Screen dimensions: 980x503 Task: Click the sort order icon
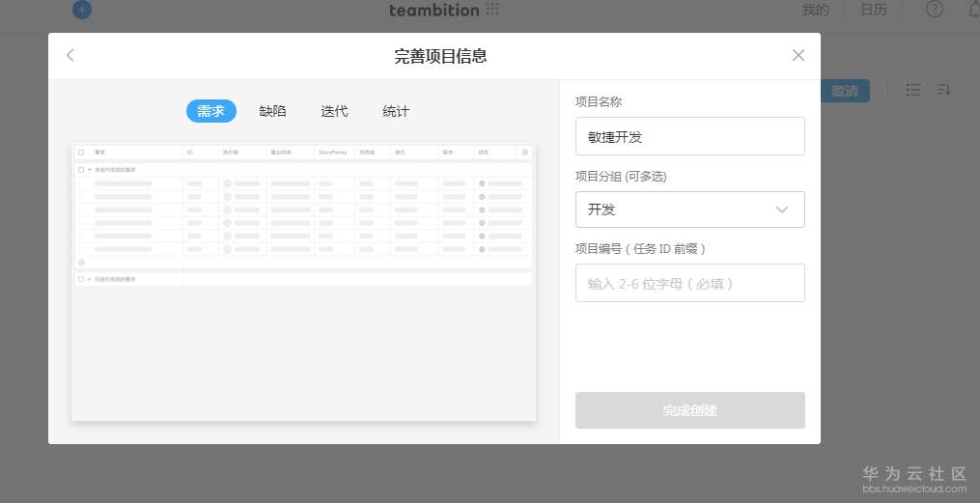pos(943,90)
